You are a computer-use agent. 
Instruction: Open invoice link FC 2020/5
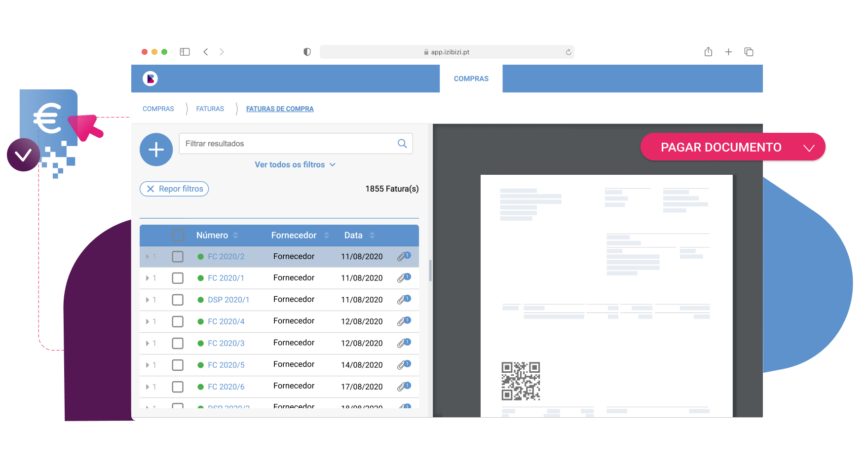tap(226, 365)
